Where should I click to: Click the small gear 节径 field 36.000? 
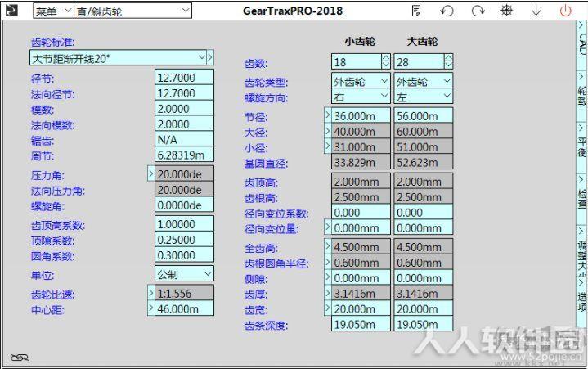[x=361, y=115]
